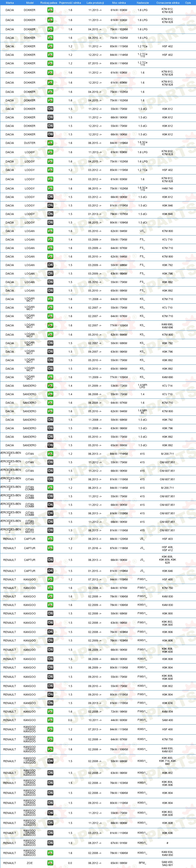The width and height of the screenshot is (196, 868).
Task: Click the H4M 740 engine code cell
Action: [x=167, y=188]
